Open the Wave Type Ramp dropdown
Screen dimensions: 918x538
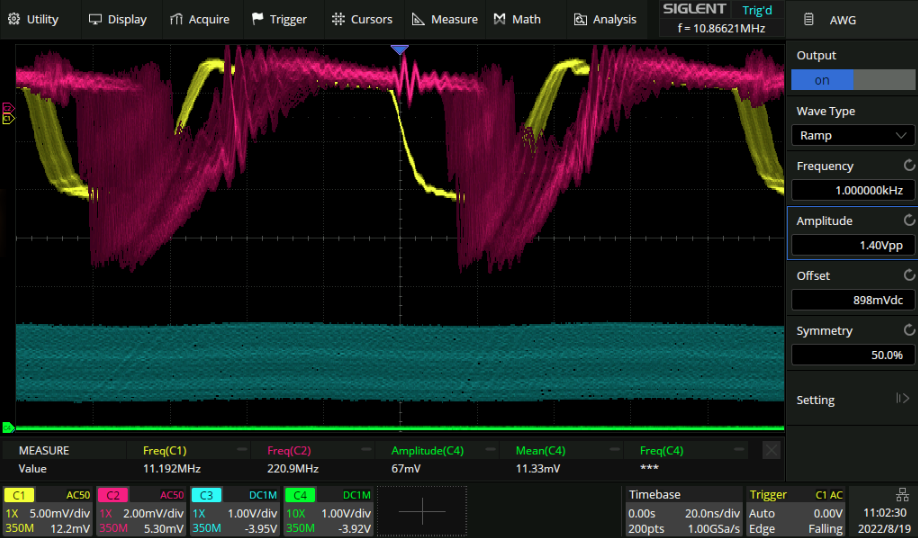851,135
